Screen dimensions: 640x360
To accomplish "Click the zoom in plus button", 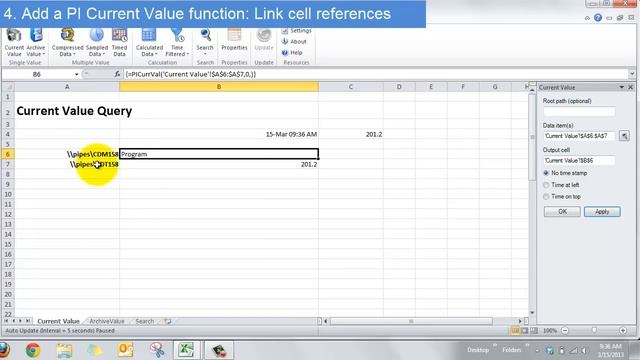I will 623,331.
